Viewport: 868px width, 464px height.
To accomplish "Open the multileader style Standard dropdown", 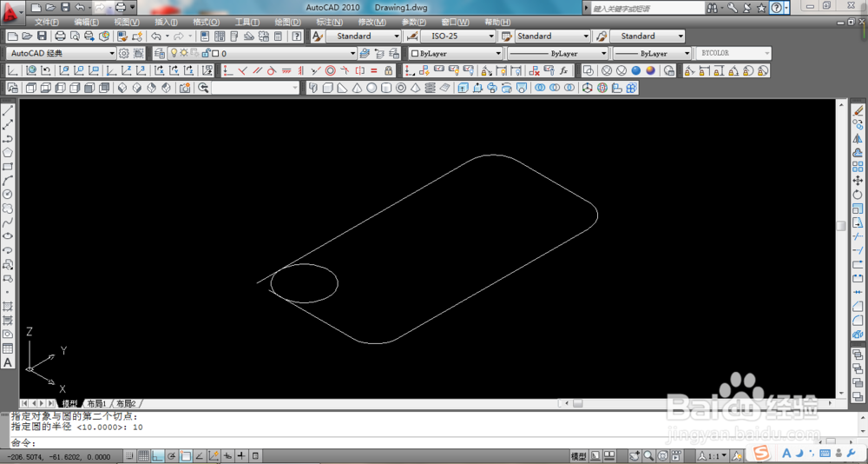I will coord(648,36).
